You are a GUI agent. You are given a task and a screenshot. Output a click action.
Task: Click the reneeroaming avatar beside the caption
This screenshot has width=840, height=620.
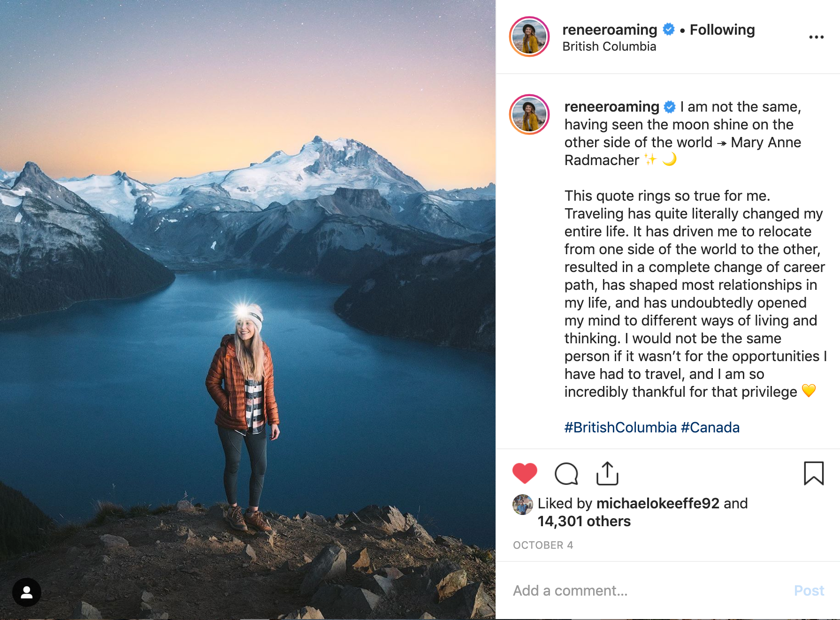coord(529,114)
